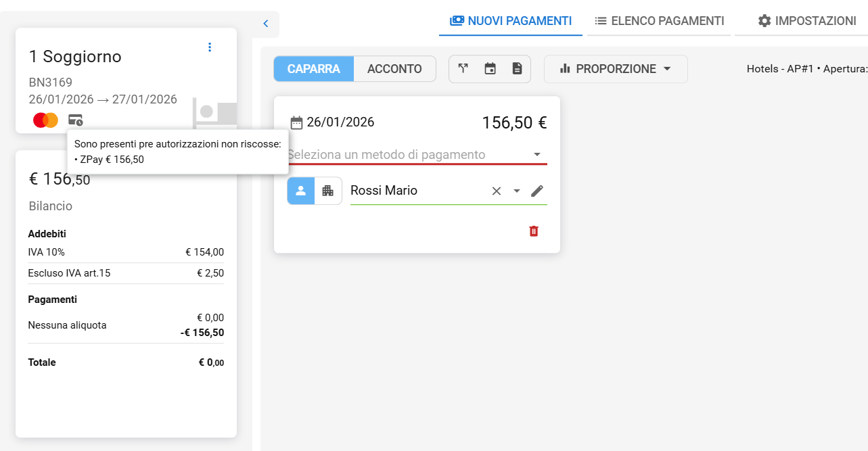This screenshot has width=868, height=451.
Task: Click the calendar event toolbar icon
Action: (x=490, y=68)
